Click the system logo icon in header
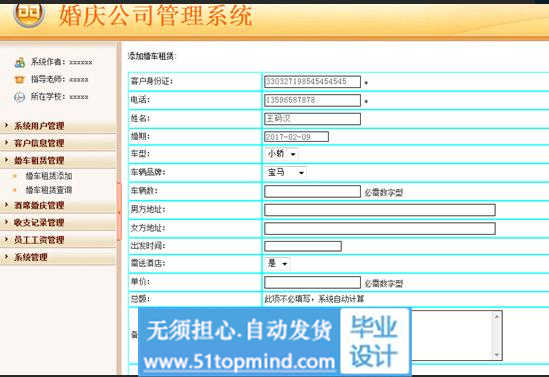 (x=29, y=13)
